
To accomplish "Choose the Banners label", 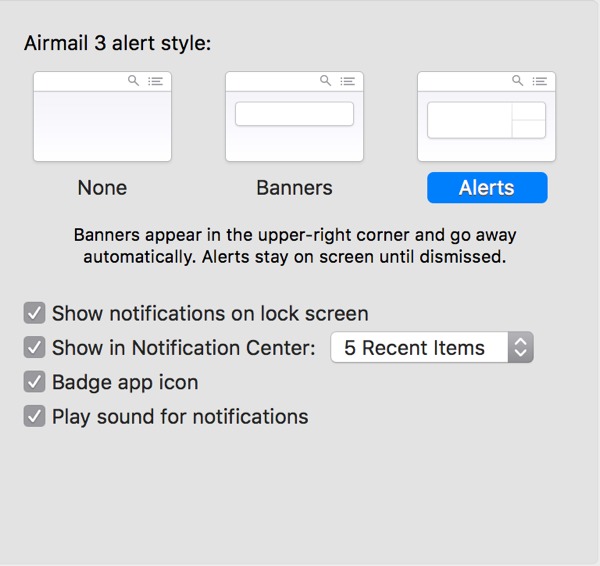I will (x=294, y=188).
